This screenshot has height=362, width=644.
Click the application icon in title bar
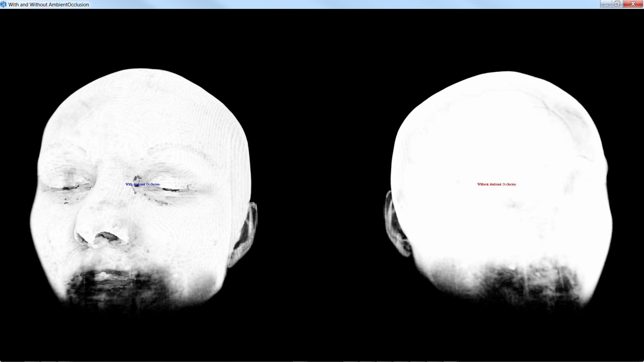point(3,4)
